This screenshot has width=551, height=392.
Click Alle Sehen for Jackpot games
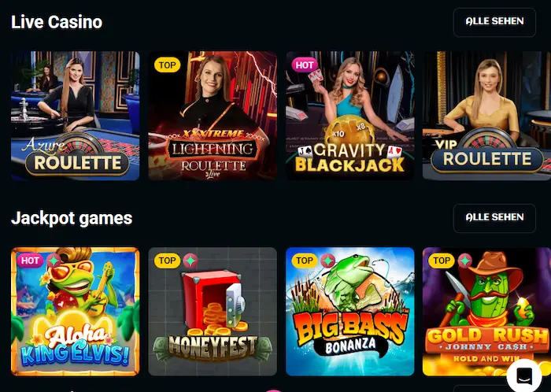tap(494, 218)
